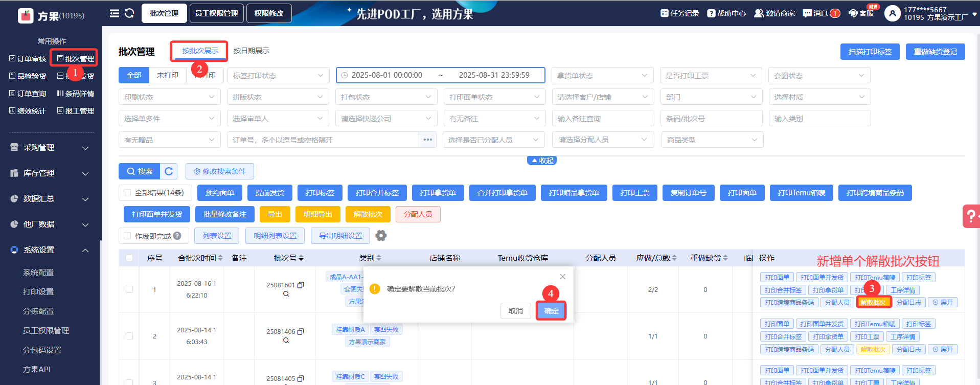Viewport: 980px width, 385px height.
Task: Click the refresh icon in top bar
Action: [x=129, y=13]
